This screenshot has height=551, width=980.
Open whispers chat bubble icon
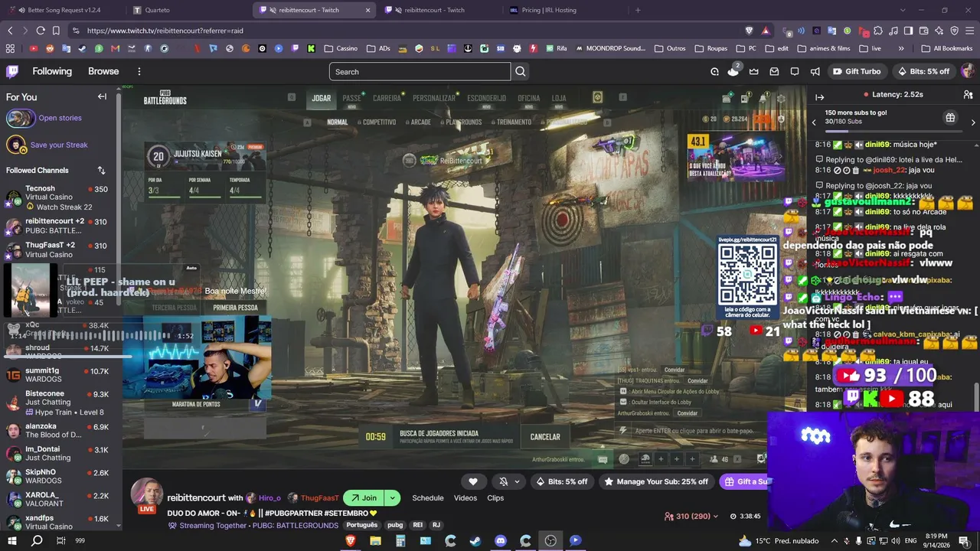(x=795, y=71)
